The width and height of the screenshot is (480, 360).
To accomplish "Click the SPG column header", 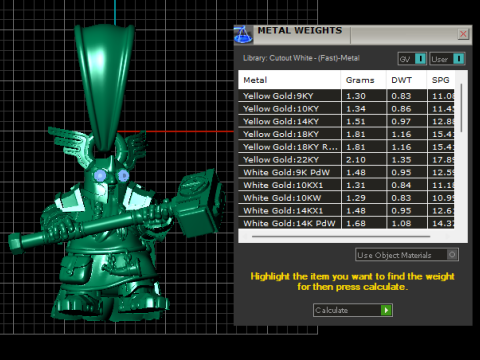I will pyautogui.click(x=441, y=80).
